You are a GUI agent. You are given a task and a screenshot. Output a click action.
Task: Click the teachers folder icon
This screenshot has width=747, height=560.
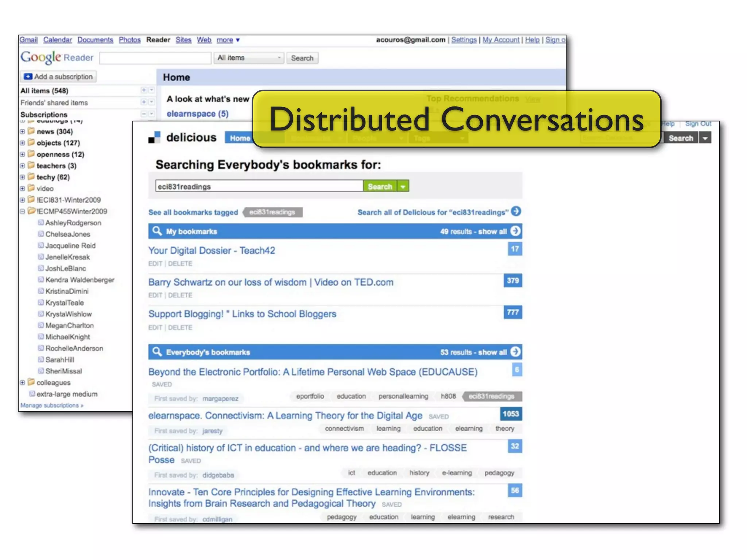(x=31, y=165)
